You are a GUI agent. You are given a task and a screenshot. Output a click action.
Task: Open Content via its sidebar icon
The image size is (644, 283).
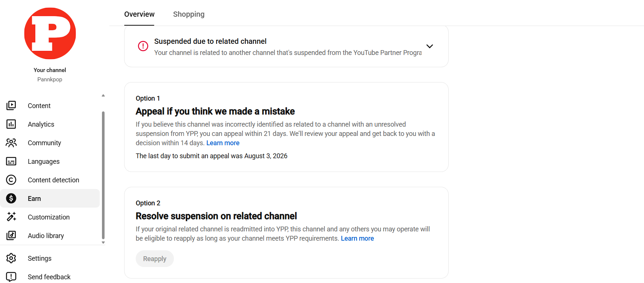coord(11,105)
